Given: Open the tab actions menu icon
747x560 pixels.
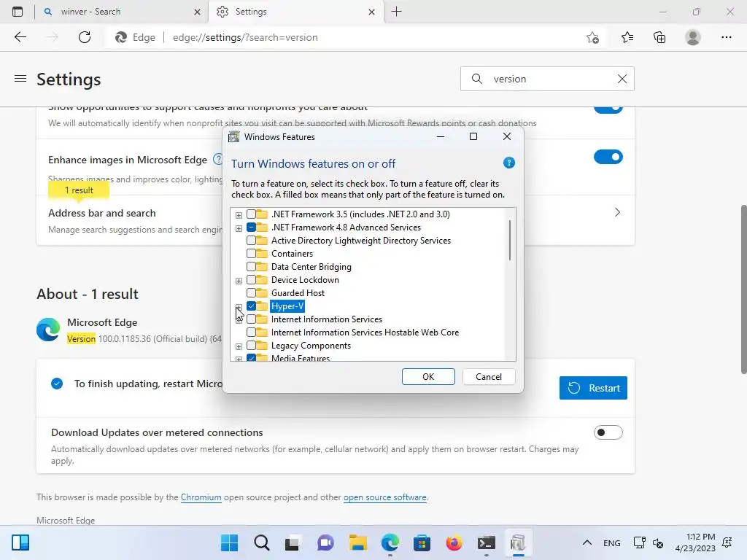Looking at the screenshot, I should click(x=18, y=12).
